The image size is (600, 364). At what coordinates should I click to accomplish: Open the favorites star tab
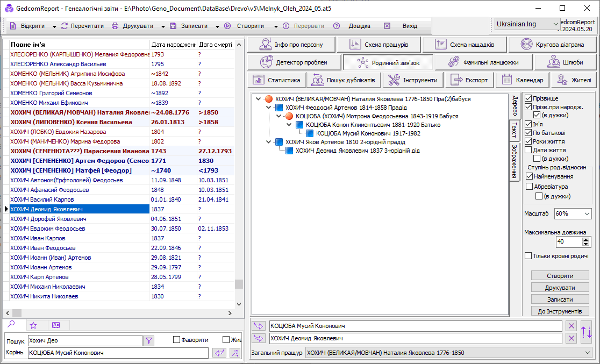33,325
